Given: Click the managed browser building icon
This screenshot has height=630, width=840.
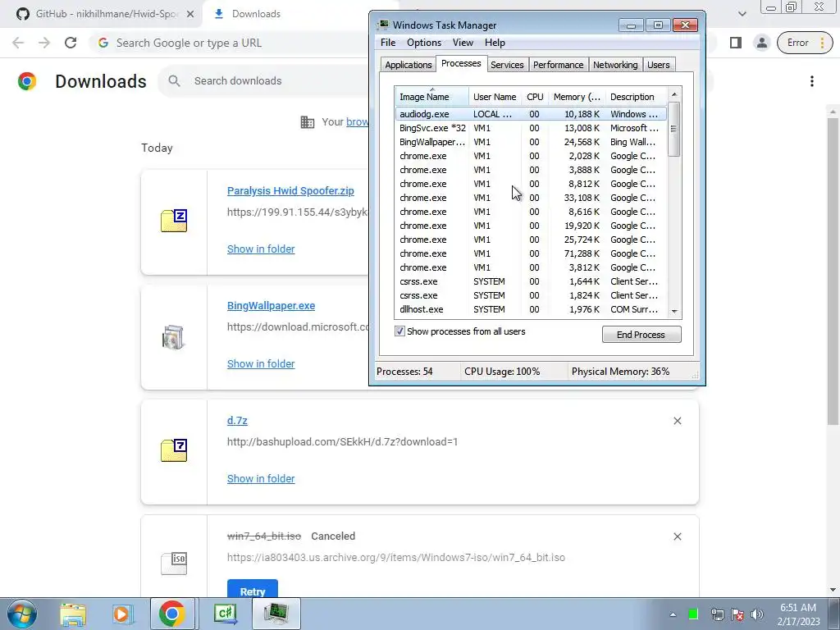Looking at the screenshot, I should pyautogui.click(x=308, y=122).
